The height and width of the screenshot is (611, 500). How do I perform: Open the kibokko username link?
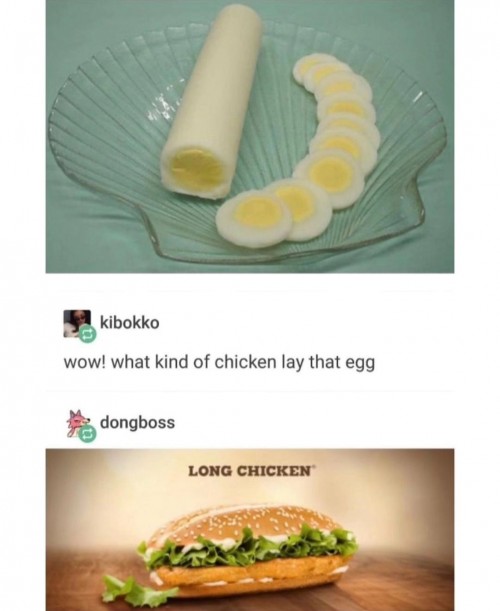point(130,323)
